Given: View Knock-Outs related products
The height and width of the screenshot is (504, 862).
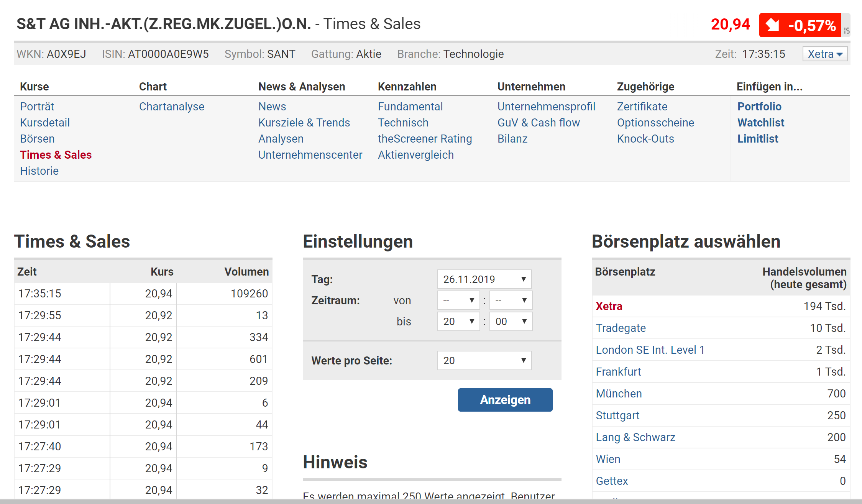Looking at the screenshot, I should pyautogui.click(x=645, y=139).
